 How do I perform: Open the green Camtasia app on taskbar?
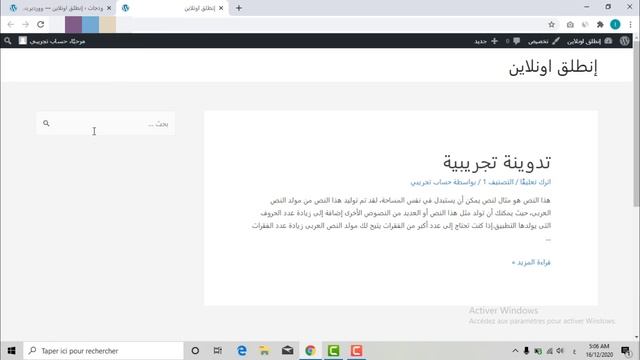[x=333, y=351]
